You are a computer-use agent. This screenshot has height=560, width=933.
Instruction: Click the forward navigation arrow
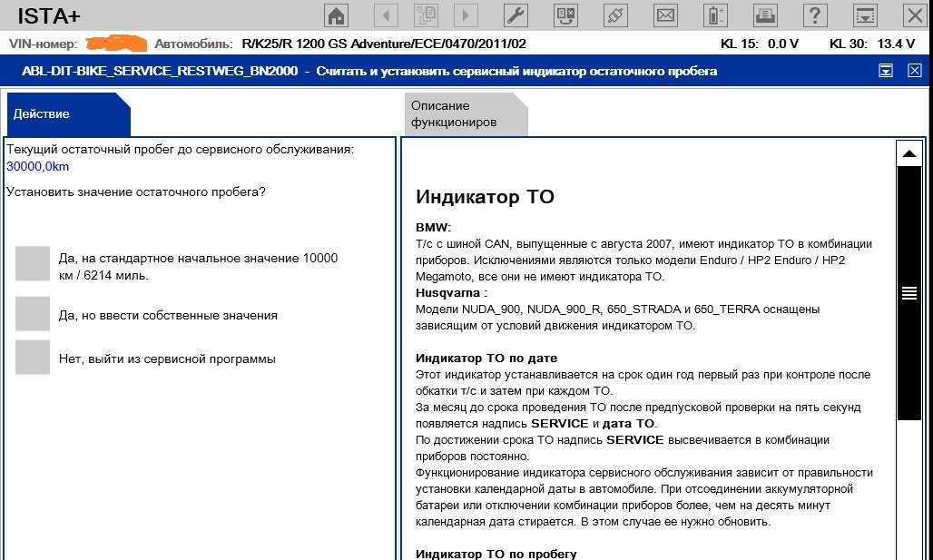466,15
